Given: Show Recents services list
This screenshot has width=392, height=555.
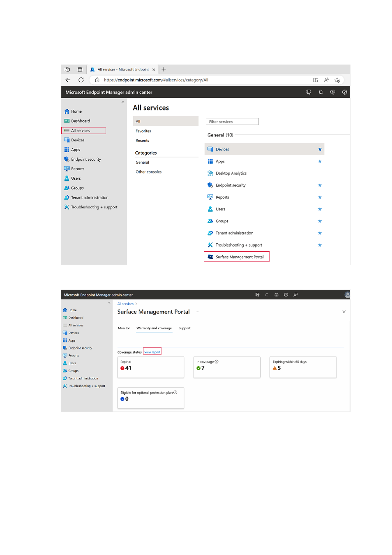Looking at the screenshot, I should (143, 141).
